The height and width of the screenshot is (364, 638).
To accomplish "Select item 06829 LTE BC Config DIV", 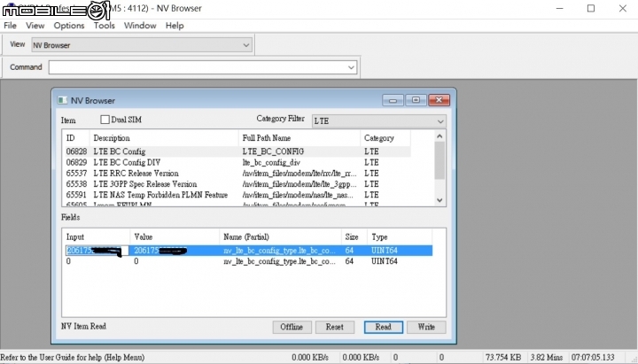I will 237,162.
